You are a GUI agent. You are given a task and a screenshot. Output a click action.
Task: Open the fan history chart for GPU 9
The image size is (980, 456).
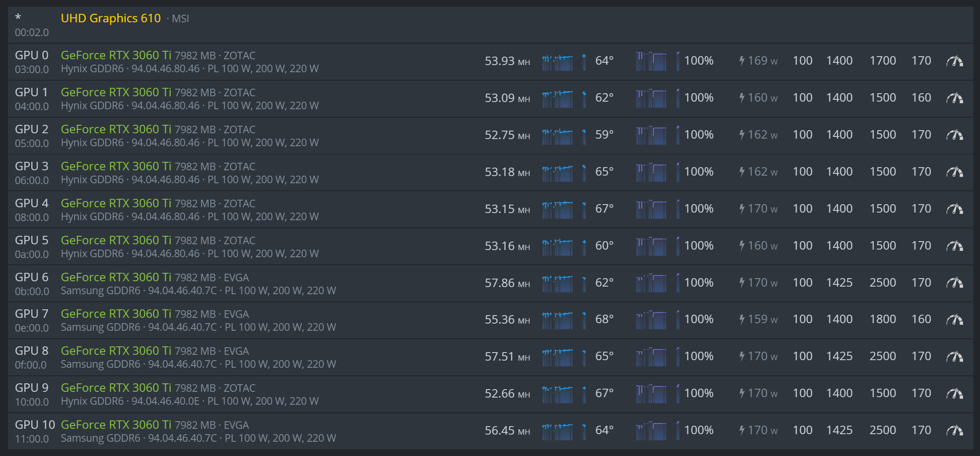(651, 394)
